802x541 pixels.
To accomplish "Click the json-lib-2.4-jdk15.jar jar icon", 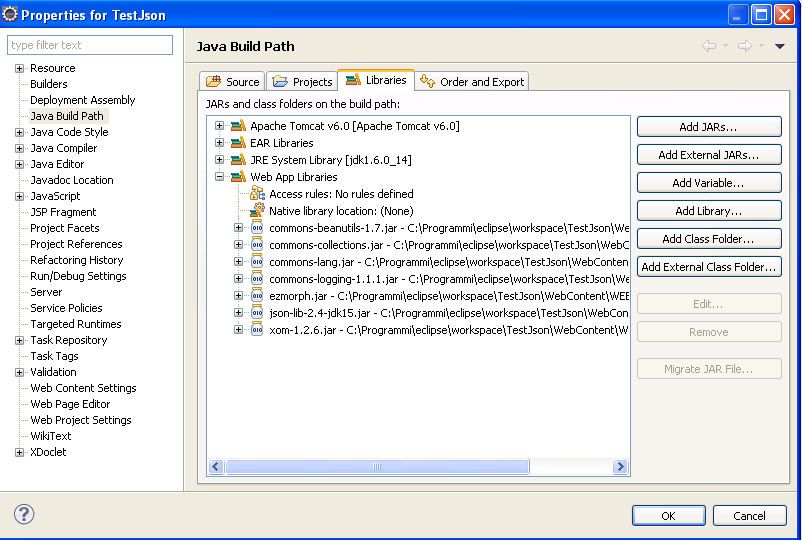I will [257, 313].
